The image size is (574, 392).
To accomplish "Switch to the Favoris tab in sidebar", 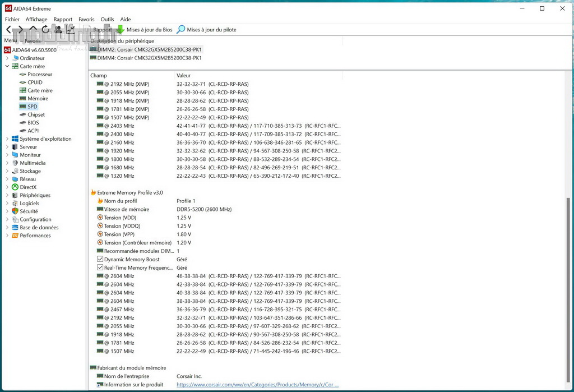I will tap(33, 41).
